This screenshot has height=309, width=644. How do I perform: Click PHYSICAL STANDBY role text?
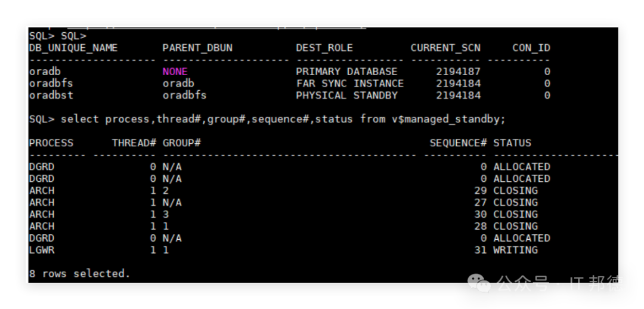tap(346, 95)
